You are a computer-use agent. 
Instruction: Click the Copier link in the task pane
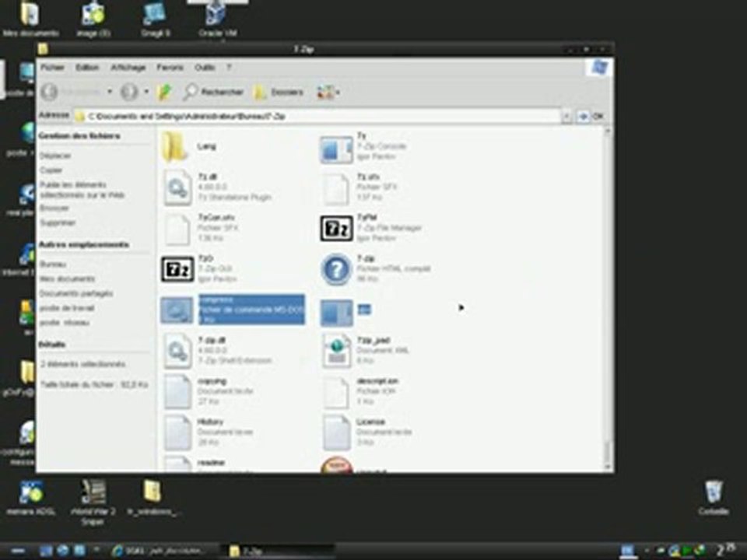click(51, 170)
